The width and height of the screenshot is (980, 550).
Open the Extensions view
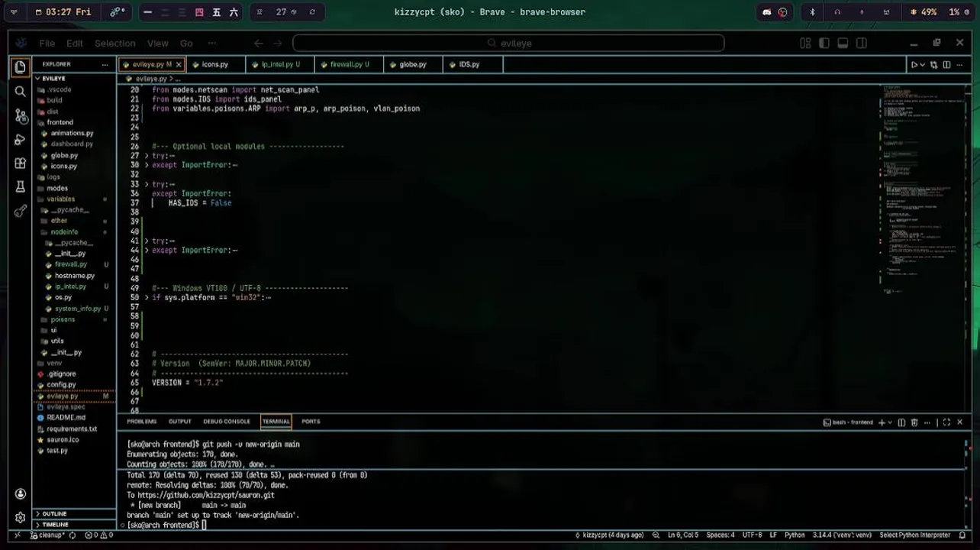(x=20, y=163)
